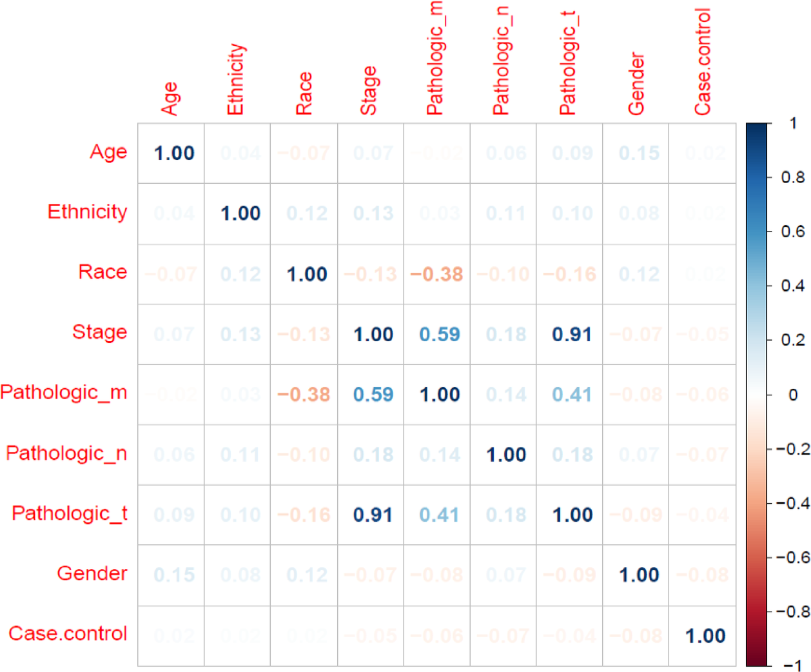This screenshot has width=811, height=672.
Task: Click the −0.6 tick label on the color legend
Action: 792,557
